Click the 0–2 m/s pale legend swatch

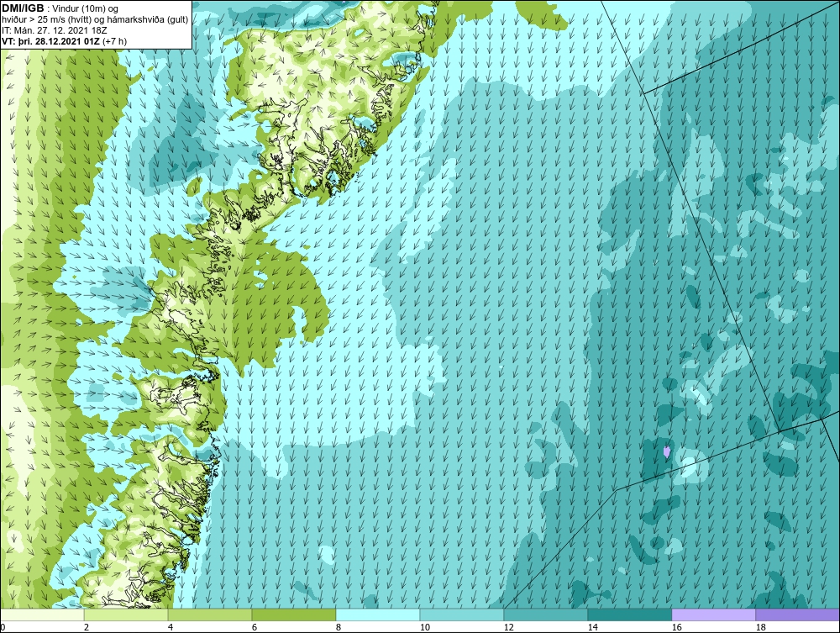pyautogui.click(x=42, y=615)
